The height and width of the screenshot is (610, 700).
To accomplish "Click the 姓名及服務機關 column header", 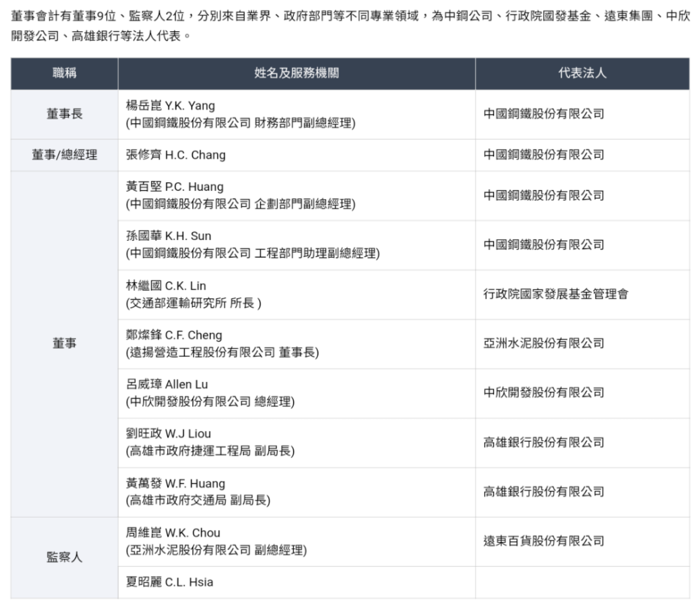I will click(296, 73).
